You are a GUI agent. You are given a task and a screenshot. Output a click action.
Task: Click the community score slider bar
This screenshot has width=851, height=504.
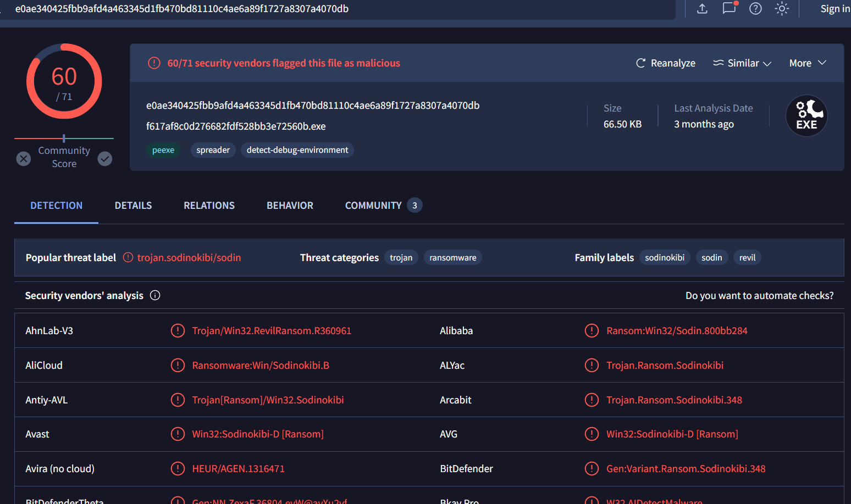point(64,139)
